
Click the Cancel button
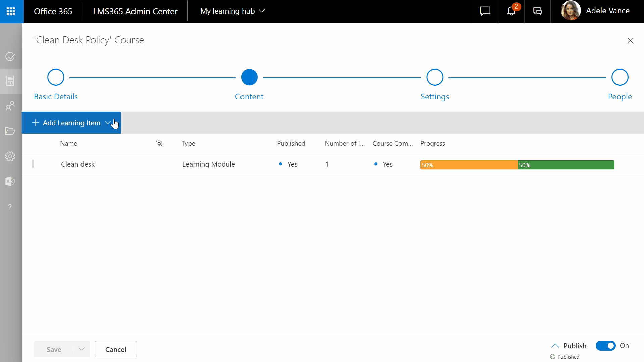[116, 349]
